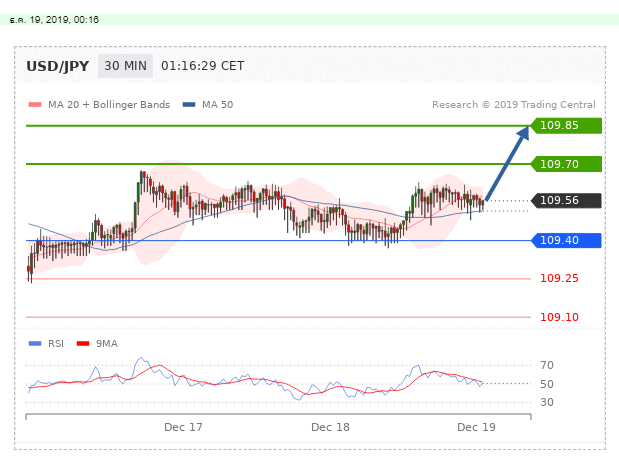Click the MA 20 + Bollinger Bands swatch
The image size is (619, 462).
pos(35,105)
